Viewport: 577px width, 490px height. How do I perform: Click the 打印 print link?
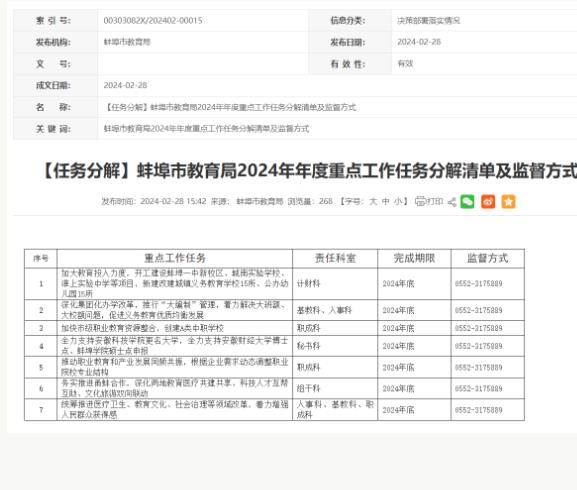pyautogui.click(x=435, y=202)
